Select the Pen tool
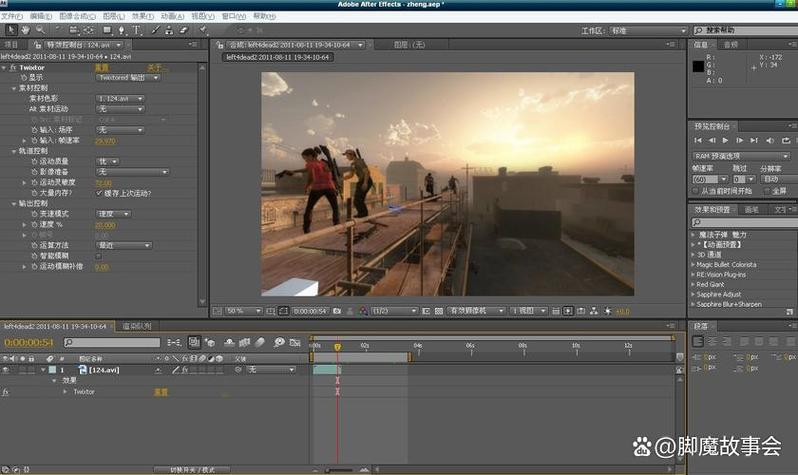Image resolution: width=798 pixels, height=475 pixels. tap(122, 31)
